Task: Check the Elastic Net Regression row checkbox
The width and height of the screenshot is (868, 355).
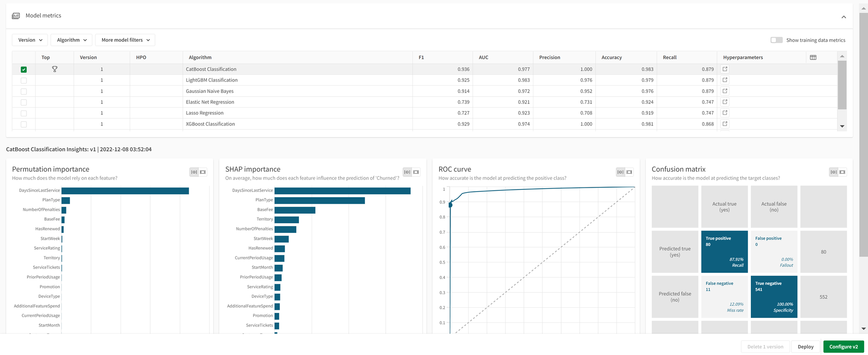Action: (x=24, y=102)
